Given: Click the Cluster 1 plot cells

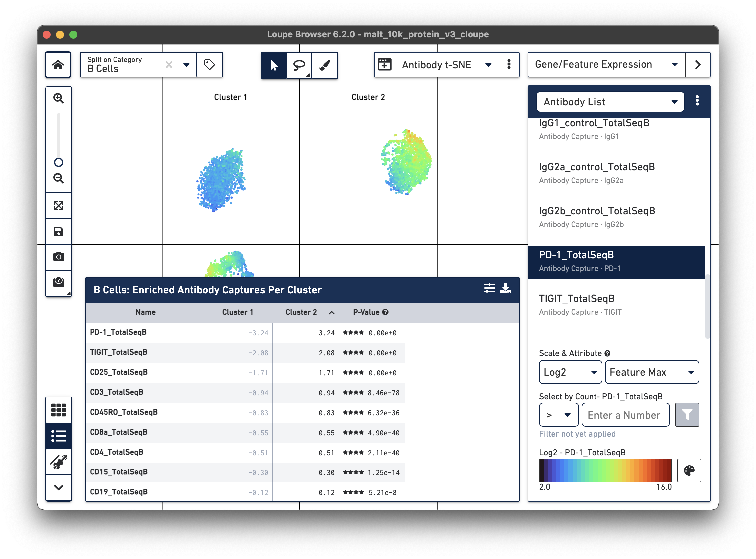Looking at the screenshot, I should point(221,180).
